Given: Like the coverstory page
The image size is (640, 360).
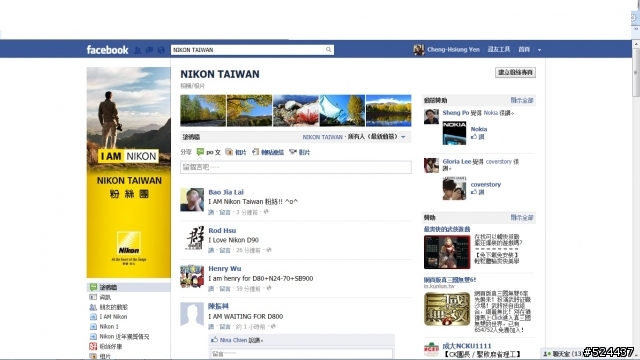Looking at the screenshot, I should coord(478,192).
